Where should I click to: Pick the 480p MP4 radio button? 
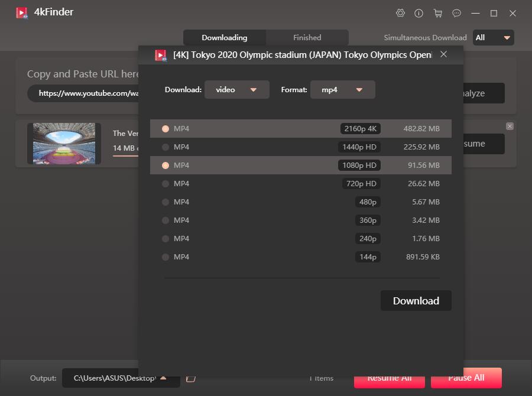click(x=166, y=202)
